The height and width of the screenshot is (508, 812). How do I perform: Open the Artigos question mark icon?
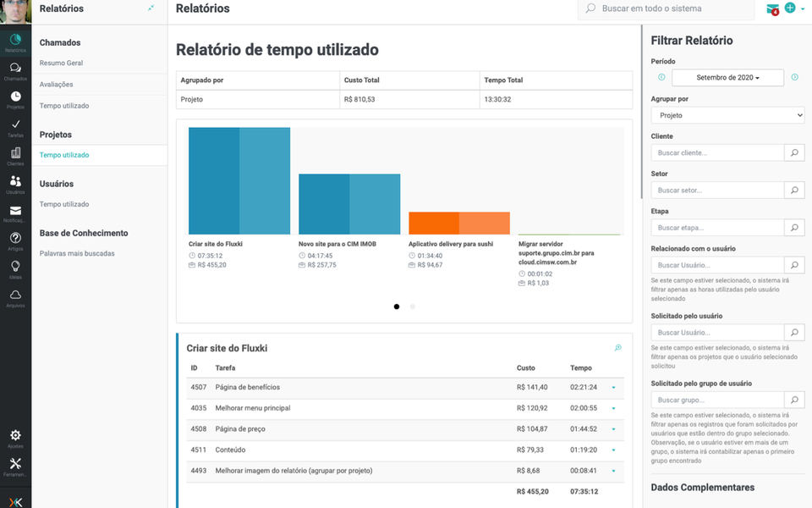point(15,241)
